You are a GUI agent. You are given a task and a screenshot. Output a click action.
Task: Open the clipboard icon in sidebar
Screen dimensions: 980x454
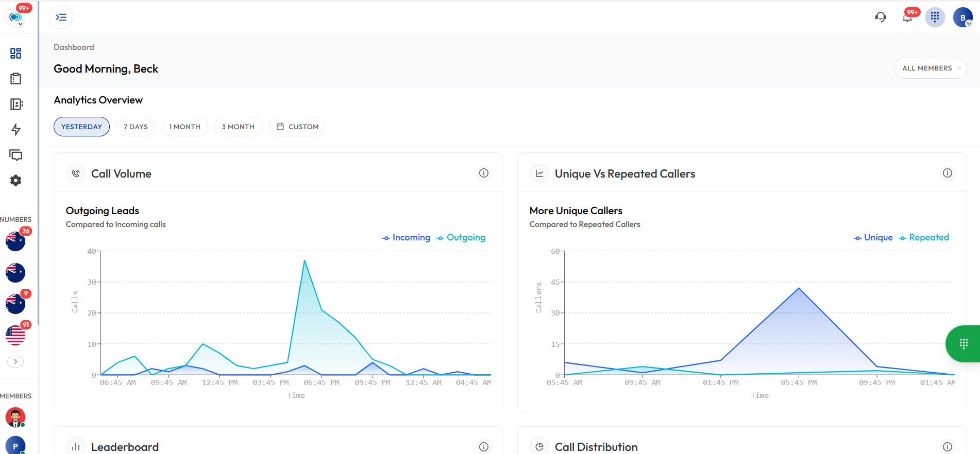16,79
